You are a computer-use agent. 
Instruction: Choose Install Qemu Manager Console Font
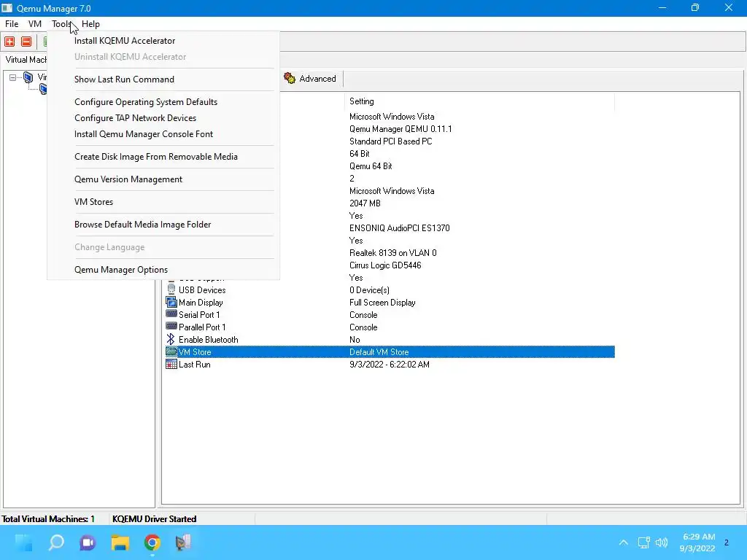[x=163, y=134]
